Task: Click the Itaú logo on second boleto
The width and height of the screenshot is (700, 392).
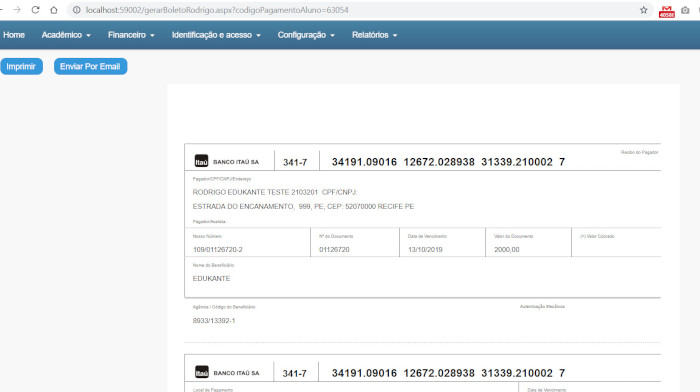Action: point(202,372)
